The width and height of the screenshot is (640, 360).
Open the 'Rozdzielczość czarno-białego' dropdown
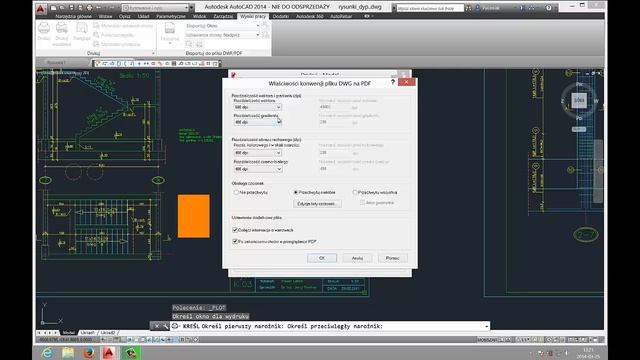258,169
